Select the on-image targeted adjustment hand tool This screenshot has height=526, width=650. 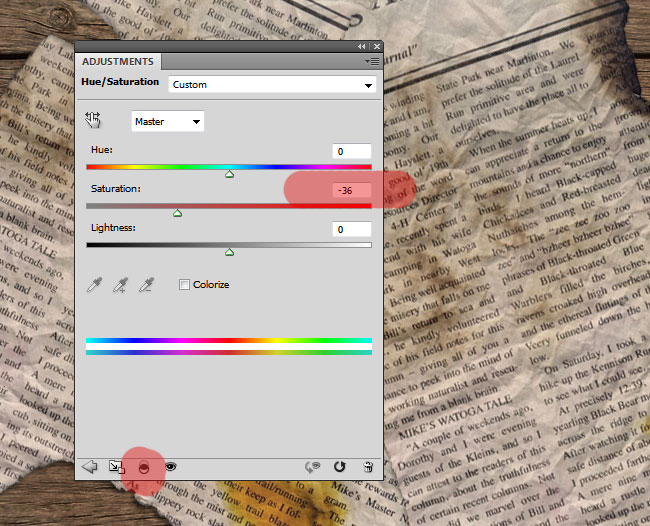[x=93, y=120]
